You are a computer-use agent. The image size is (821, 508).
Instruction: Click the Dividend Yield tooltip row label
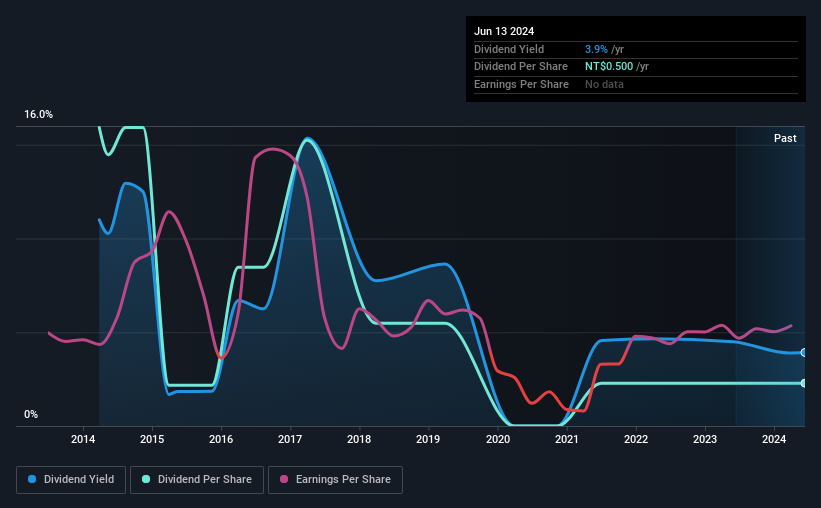point(509,49)
